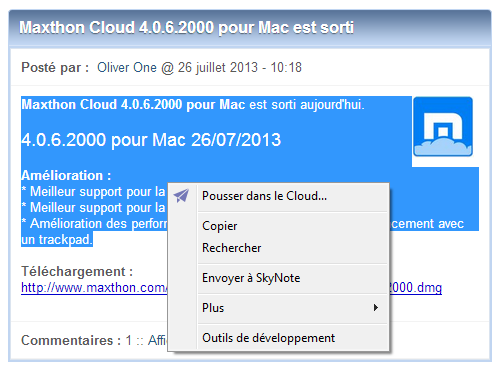Click the post title "Maxthon Cloud 4.0.6.2000 pour Mac est sorti"
The image size is (500, 370).
187,28
